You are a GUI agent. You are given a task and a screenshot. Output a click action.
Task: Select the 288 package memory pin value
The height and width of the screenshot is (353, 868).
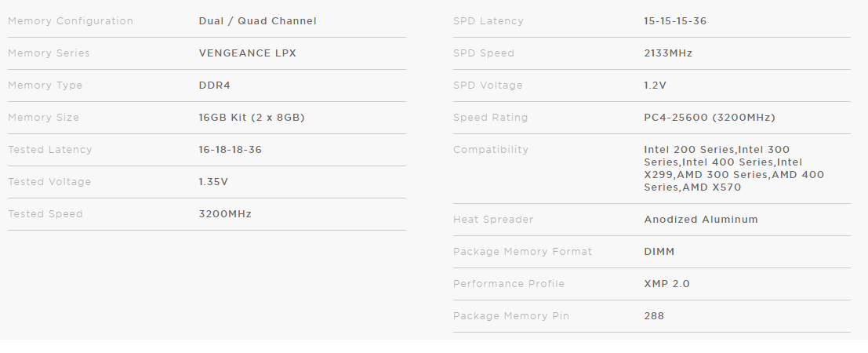654,316
